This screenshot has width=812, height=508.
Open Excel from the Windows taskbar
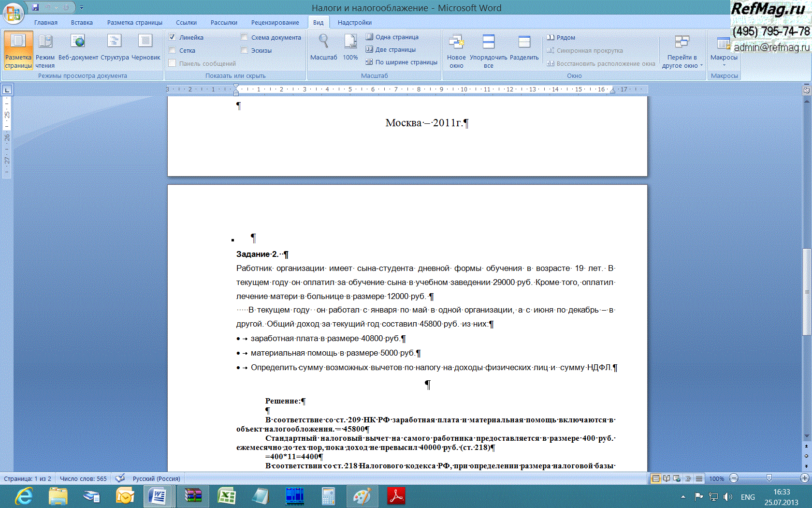[x=226, y=496]
